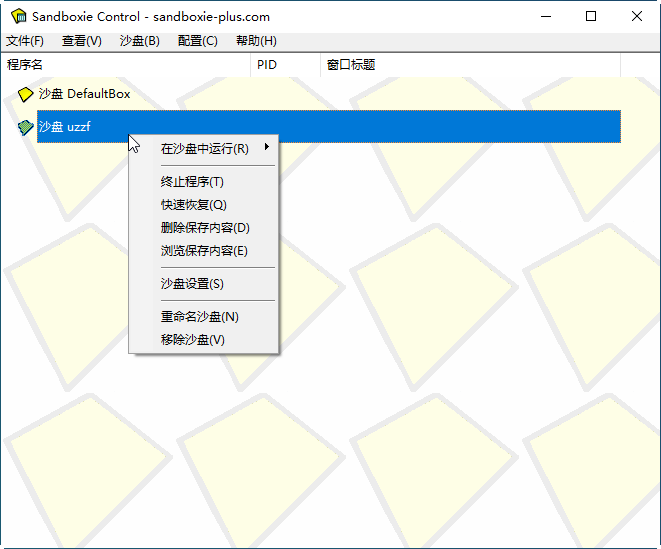Click the Sandboxie app icon in title bar

(19, 16)
